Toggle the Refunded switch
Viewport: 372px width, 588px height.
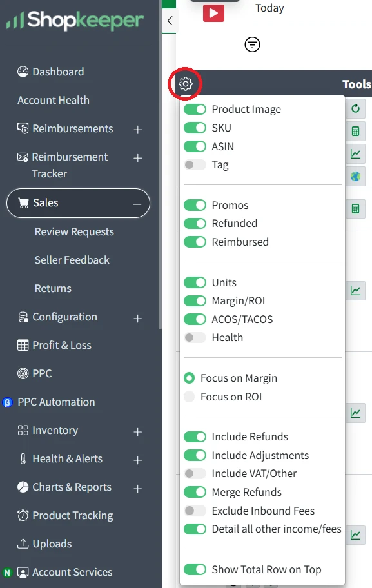click(195, 224)
